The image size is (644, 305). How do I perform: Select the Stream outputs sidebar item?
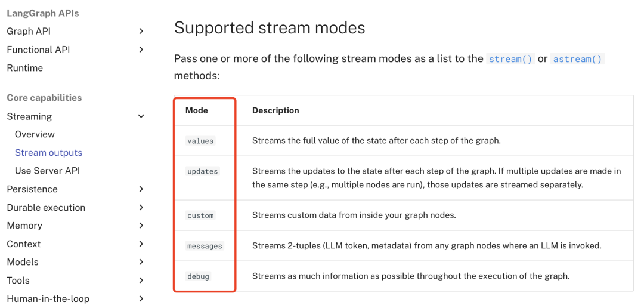[x=48, y=153]
